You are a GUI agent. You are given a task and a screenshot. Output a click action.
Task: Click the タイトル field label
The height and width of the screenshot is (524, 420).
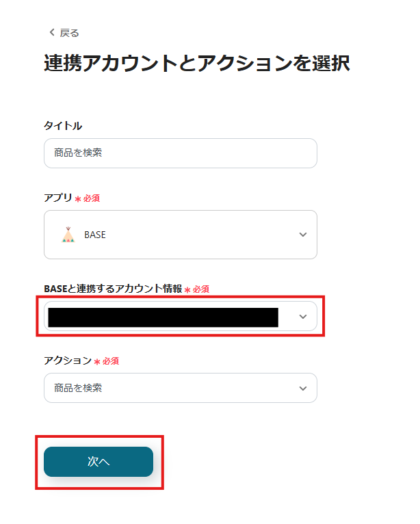point(63,125)
